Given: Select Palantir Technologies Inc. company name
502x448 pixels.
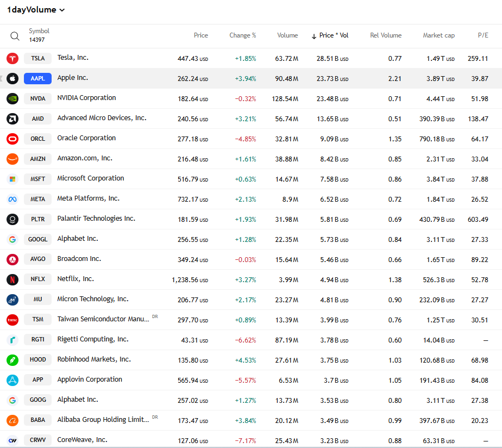Looking at the screenshot, I should (96, 219).
